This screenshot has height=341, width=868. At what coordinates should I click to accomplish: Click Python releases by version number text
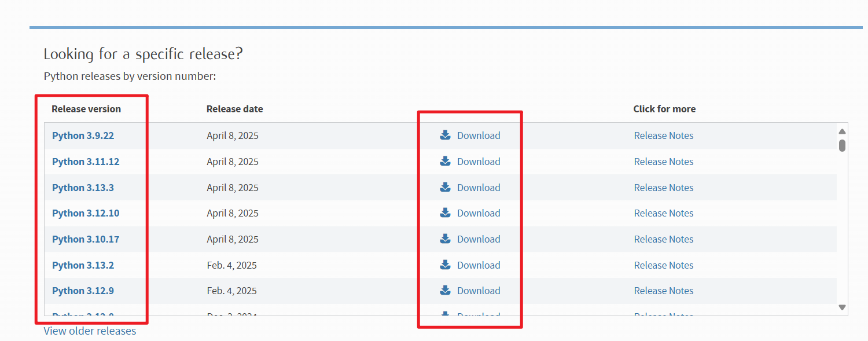pos(130,76)
